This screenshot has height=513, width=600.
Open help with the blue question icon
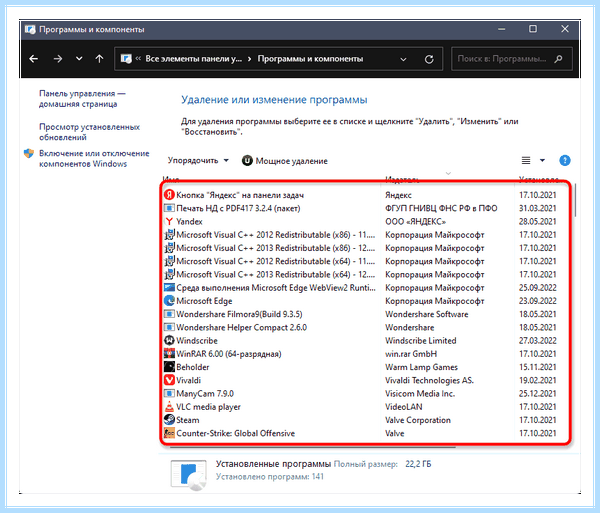(x=564, y=160)
